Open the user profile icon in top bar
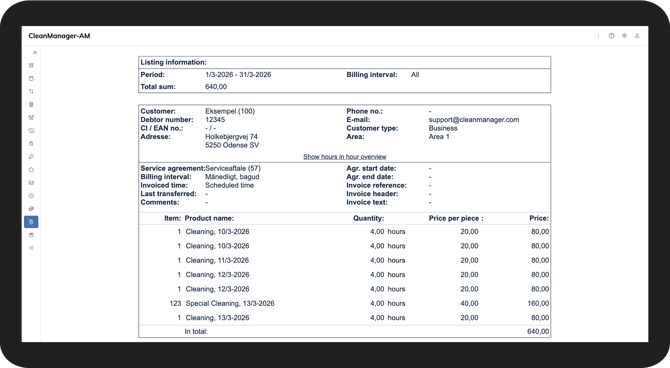Viewport: 670px width, 368px height. 637,36
